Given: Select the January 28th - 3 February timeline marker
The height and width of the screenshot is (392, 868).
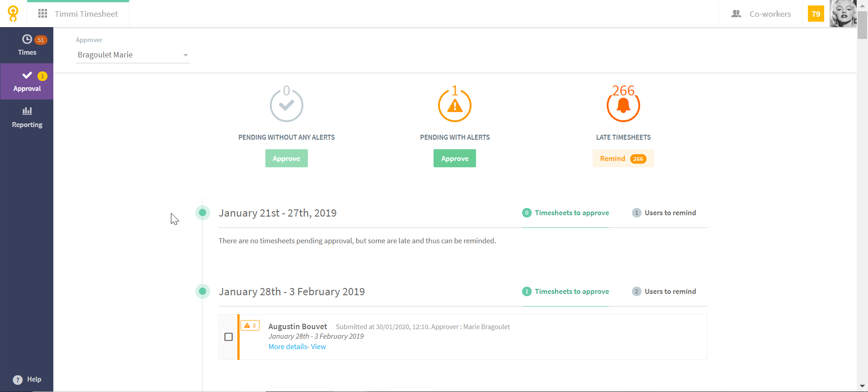Looking at the screenshot, I should [203, 291].
